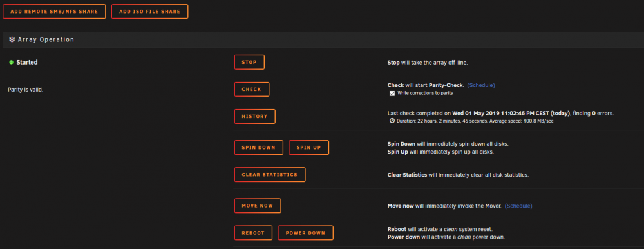Click the Power Down button

(305, 233)
